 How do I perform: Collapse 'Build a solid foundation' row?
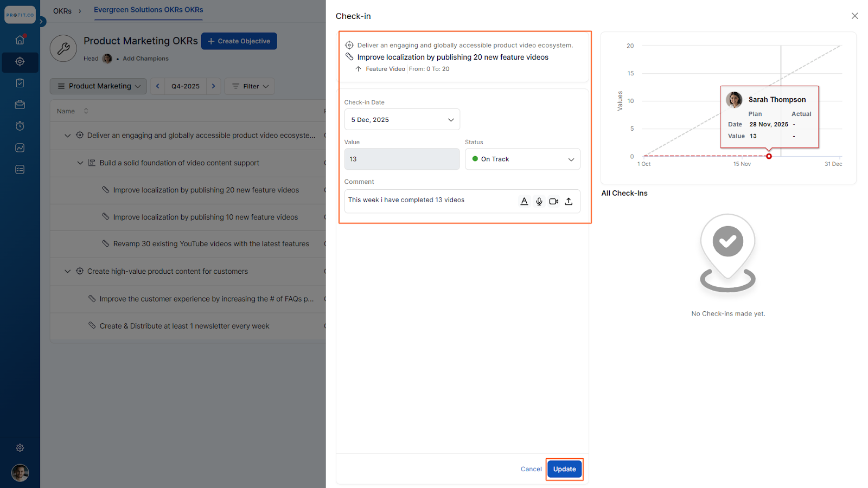tap(80, 163)
